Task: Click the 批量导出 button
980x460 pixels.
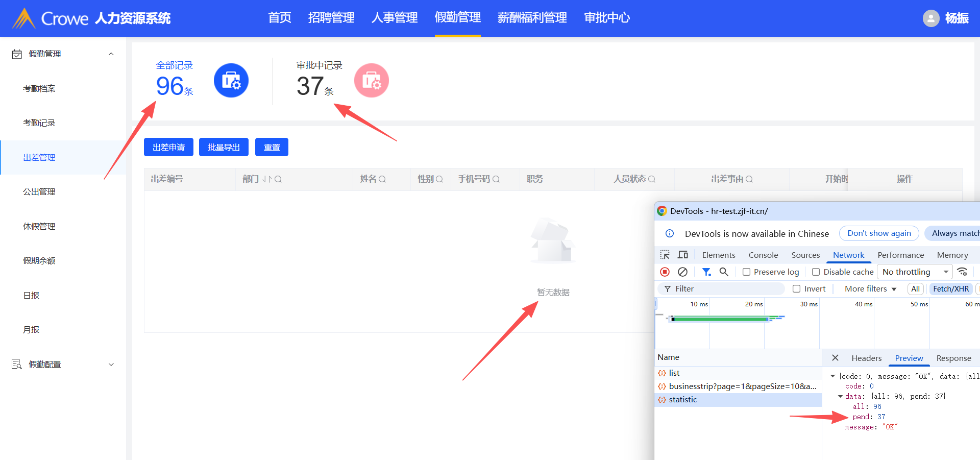Action: 224,147
